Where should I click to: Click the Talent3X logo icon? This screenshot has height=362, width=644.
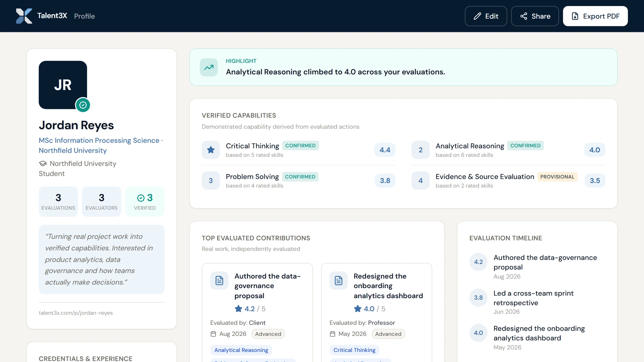[x=24, y=16]
